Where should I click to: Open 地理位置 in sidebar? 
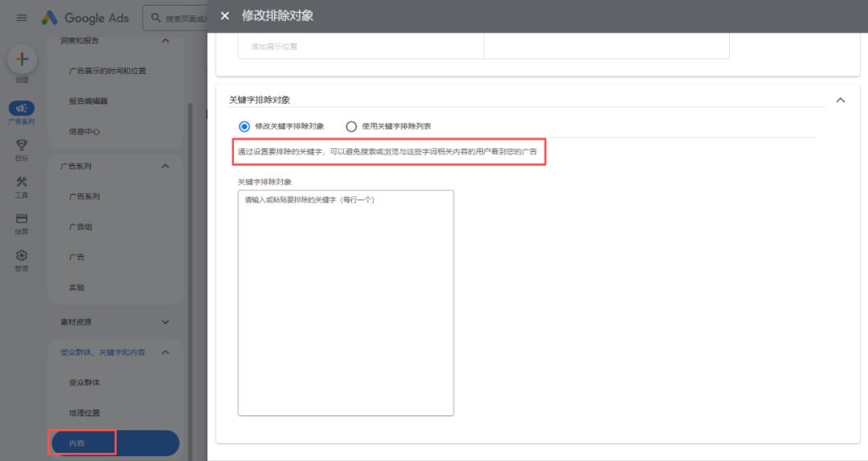(x=84, y=413)
